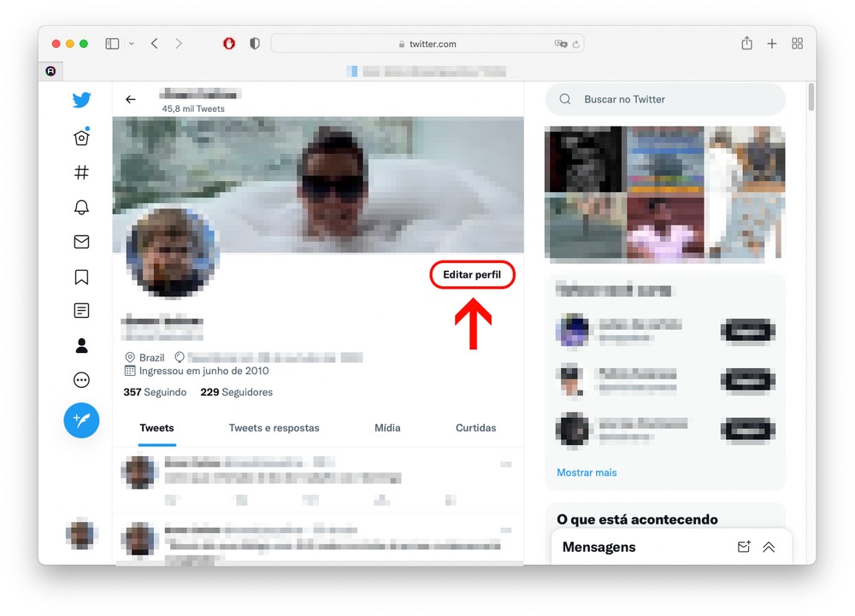
Task: Open the Explore hashtag icon
Action: point(81,173)
